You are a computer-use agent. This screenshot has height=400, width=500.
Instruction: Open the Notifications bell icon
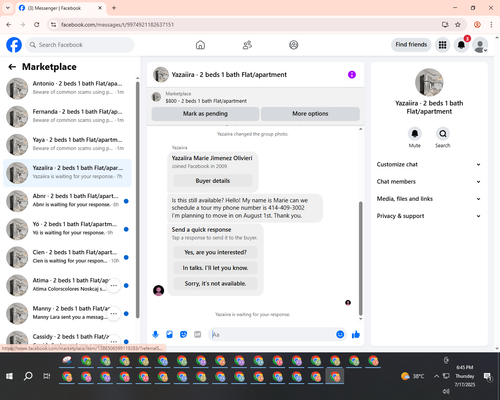tap(461, 45)
